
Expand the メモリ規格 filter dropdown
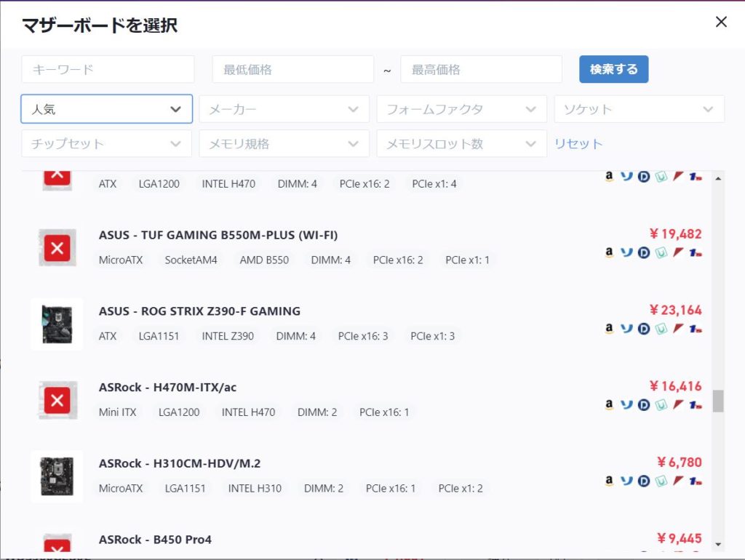(x=284, y=143)
